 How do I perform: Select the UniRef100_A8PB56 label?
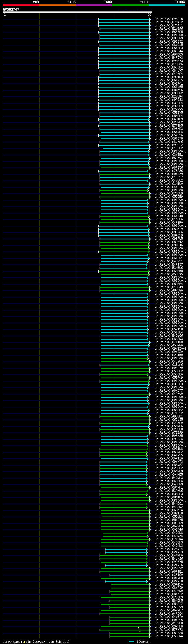[169, 168]
